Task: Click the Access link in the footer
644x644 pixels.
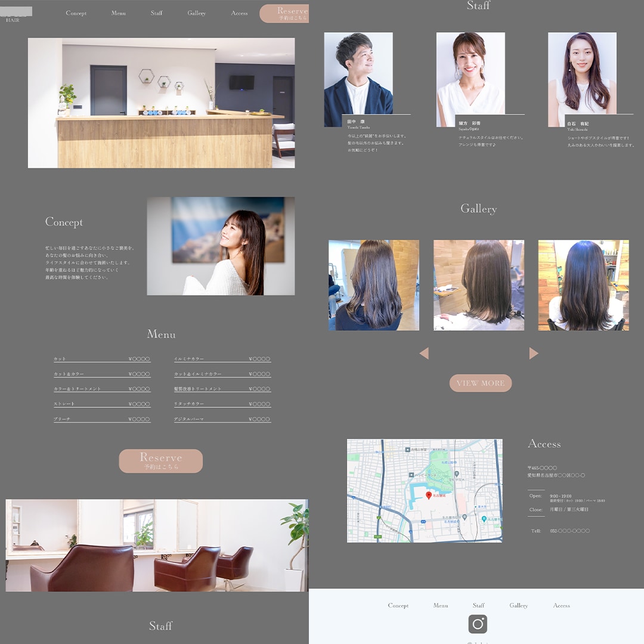Action: tap(561, 605)
